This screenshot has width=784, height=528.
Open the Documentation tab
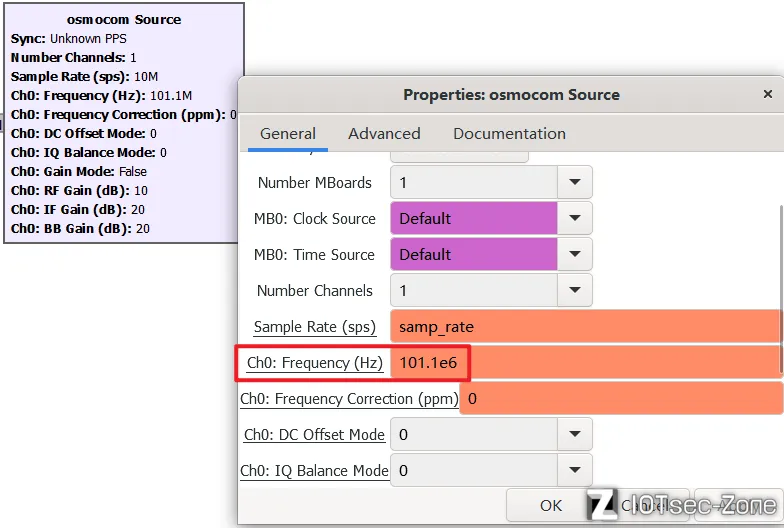coord(509,134)
